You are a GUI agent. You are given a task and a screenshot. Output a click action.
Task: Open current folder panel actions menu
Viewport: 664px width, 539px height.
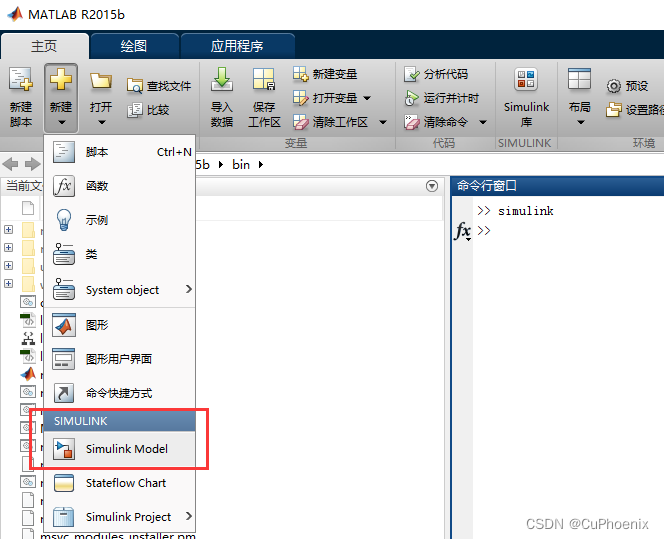(x=432, y=186)
